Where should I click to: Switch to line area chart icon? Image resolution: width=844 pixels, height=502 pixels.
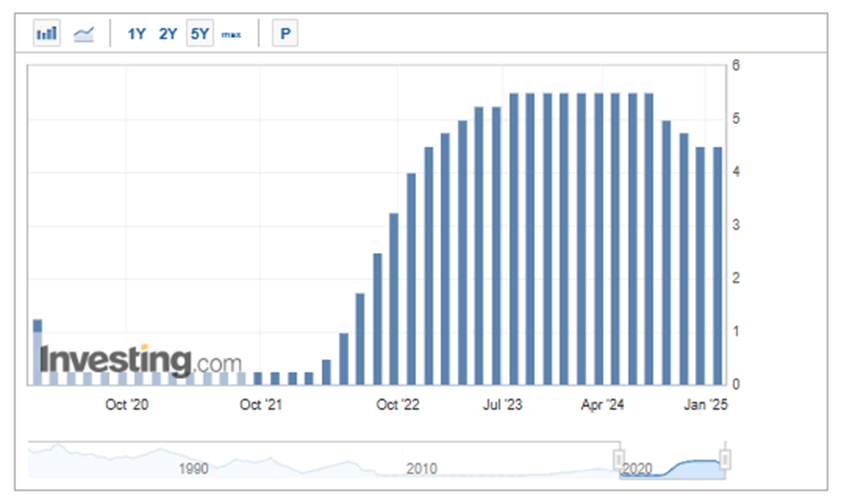pyautogui.click(x=83, y=34)
